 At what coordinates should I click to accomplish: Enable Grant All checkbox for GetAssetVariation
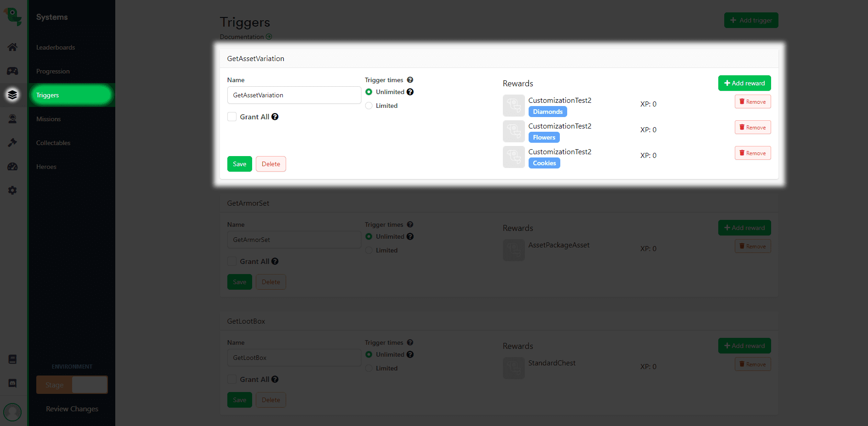[x=232, y=117]
